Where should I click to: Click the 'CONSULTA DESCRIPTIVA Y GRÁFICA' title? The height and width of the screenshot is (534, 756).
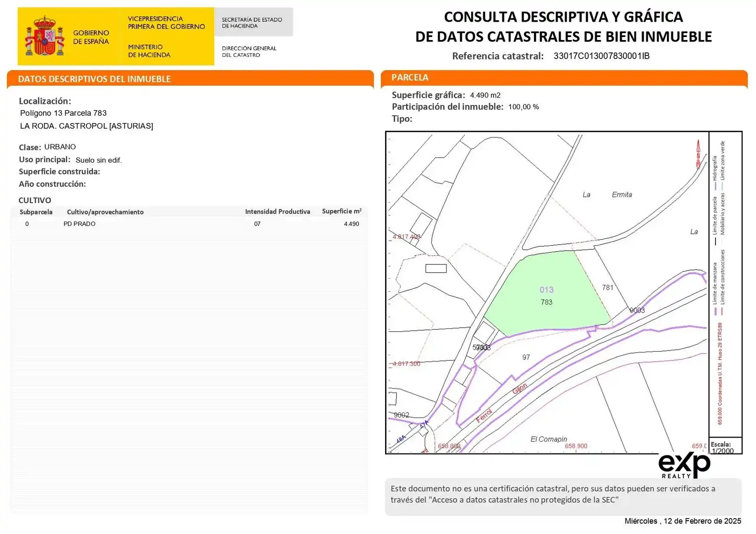[x=564, y=17]
